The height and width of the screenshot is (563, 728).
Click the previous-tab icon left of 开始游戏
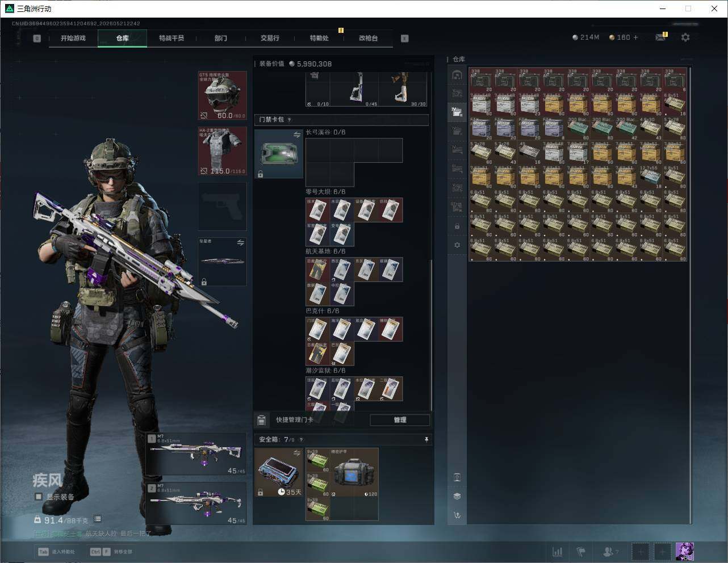[37, 39]
